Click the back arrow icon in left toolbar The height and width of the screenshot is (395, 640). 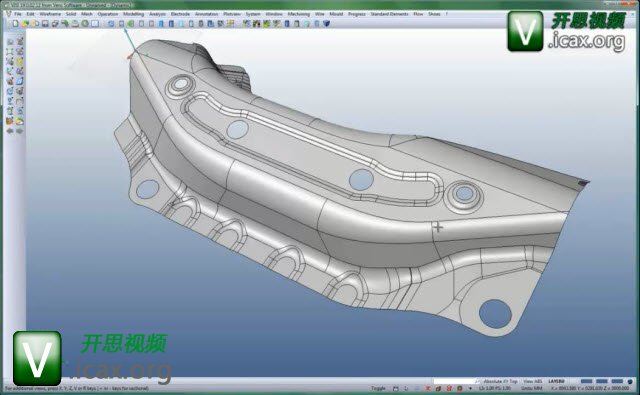pos(10,131)
